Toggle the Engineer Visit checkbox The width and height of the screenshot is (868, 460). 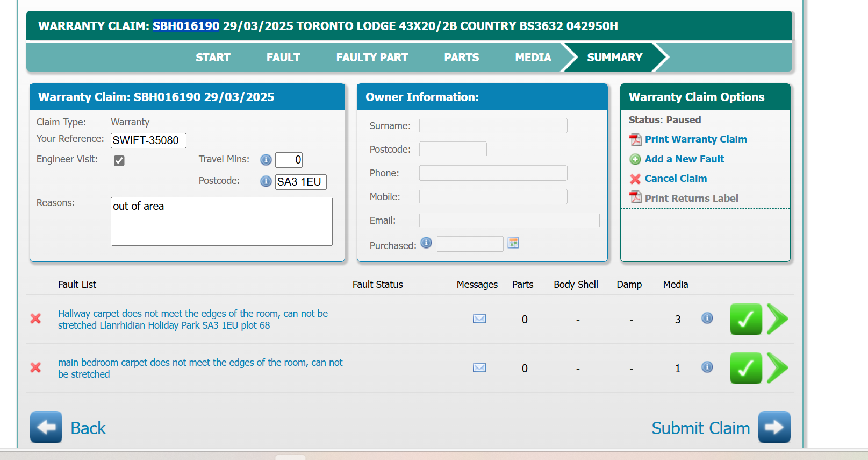[x=119, y=160]
